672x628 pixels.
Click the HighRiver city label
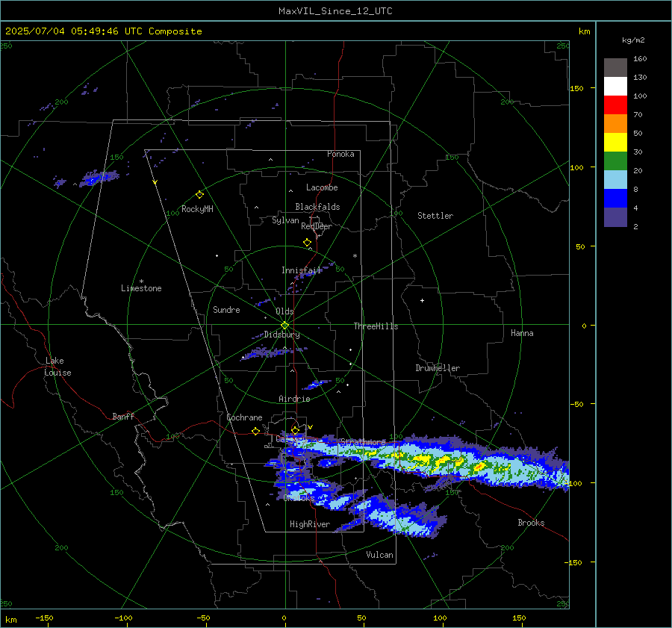click(x=309, y=524)
